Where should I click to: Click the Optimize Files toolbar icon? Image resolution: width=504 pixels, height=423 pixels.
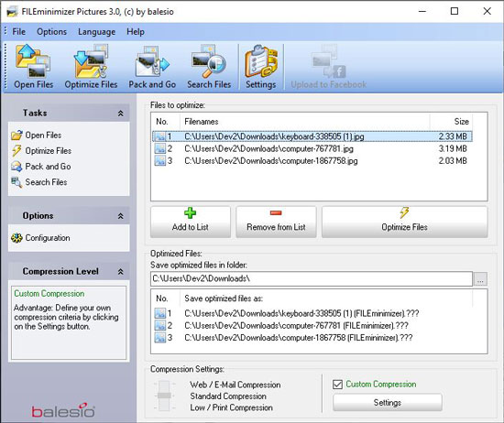(91, 67)
